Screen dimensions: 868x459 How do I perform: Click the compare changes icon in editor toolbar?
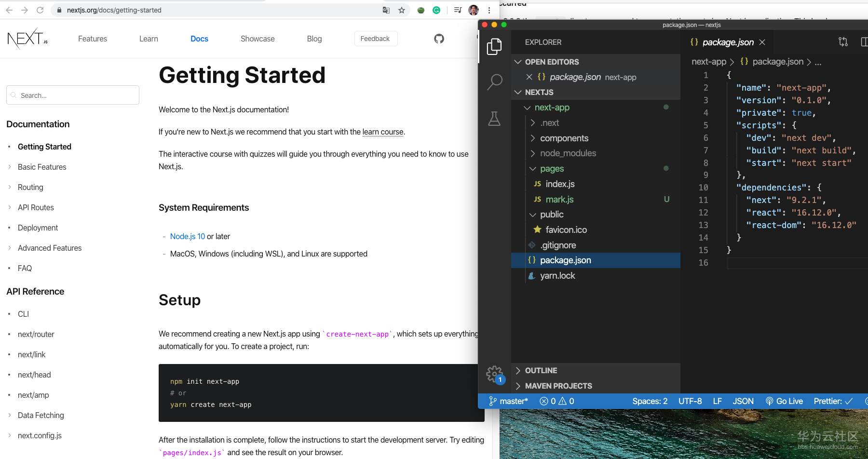coord(843,42)
